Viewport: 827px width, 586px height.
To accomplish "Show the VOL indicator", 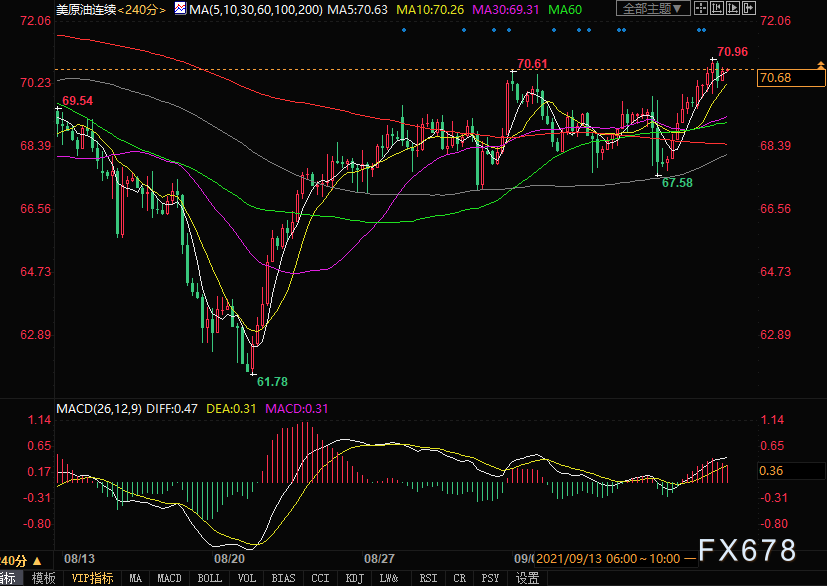I will [246, 578].
